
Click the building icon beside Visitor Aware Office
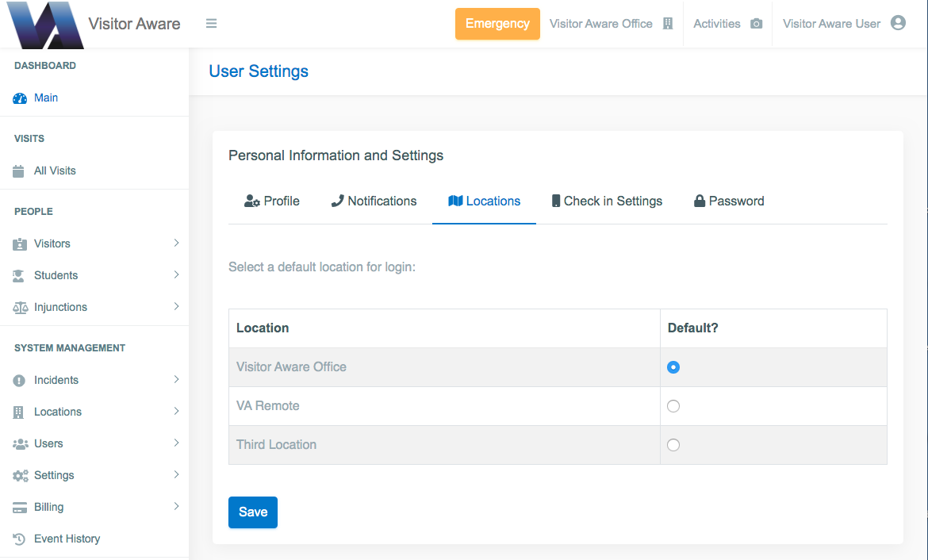[x=668, y=24]
